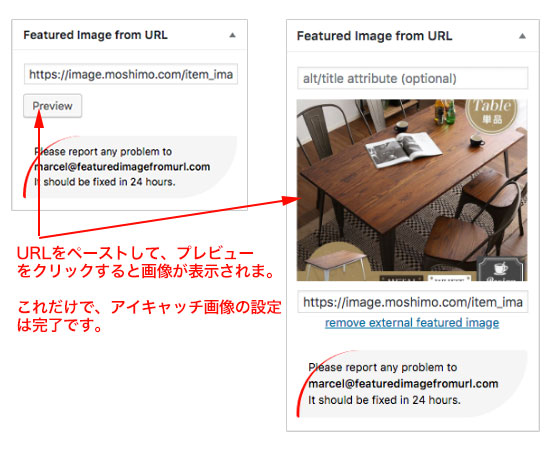Collapse the right Featured Image from URL panel

[x=522, y=36]
